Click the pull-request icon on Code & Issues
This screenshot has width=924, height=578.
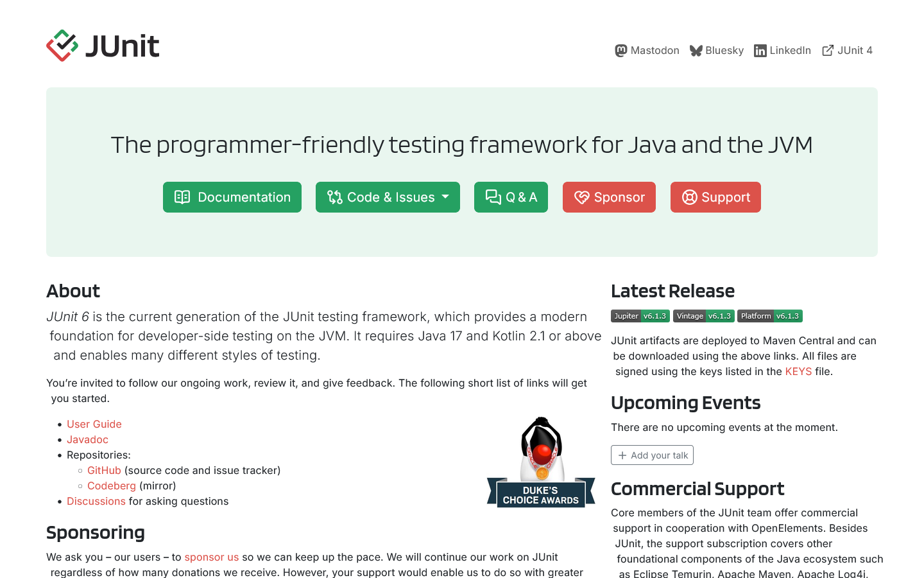(335, 197)
